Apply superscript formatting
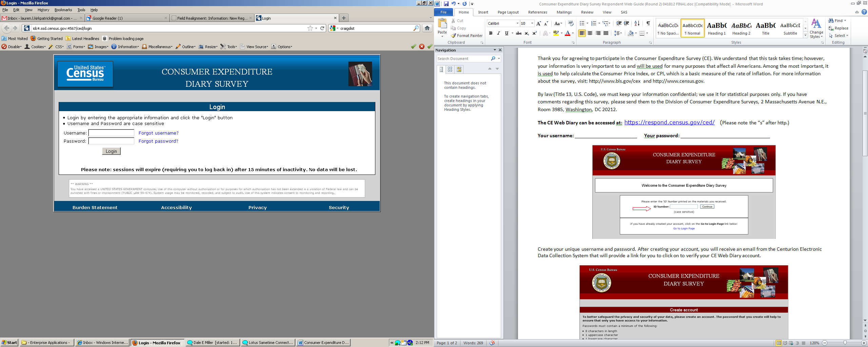868x347 pixels. click(534, 33)
